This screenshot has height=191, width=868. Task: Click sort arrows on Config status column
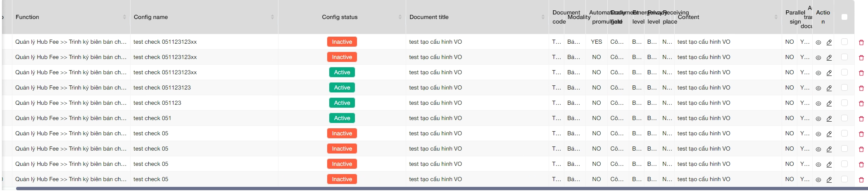point(400,17)
